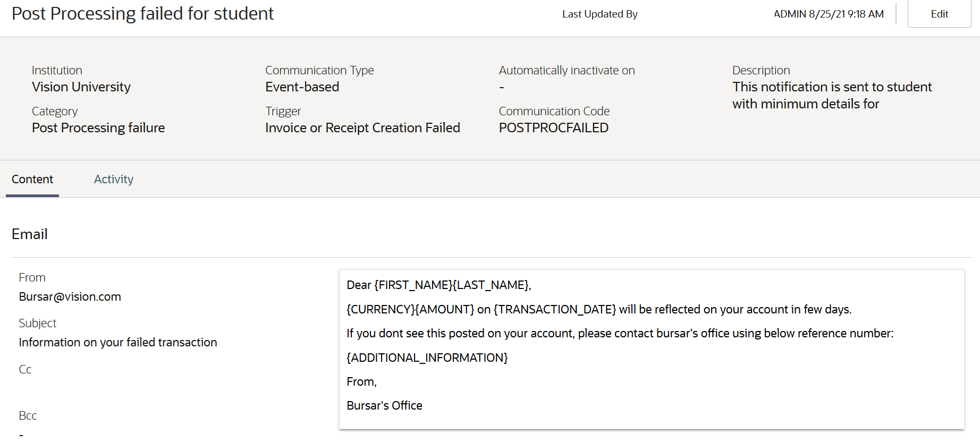Click the page title 'Post Processing failed for student'
The width and height of the screenshot is (980, 442).
[142, 14]
